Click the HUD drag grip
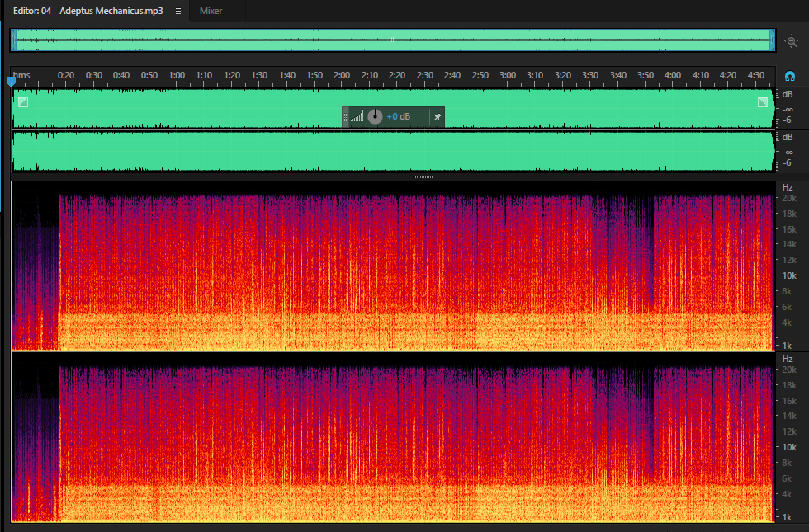Viewport: 809px width, 532px height. point(345,117)
